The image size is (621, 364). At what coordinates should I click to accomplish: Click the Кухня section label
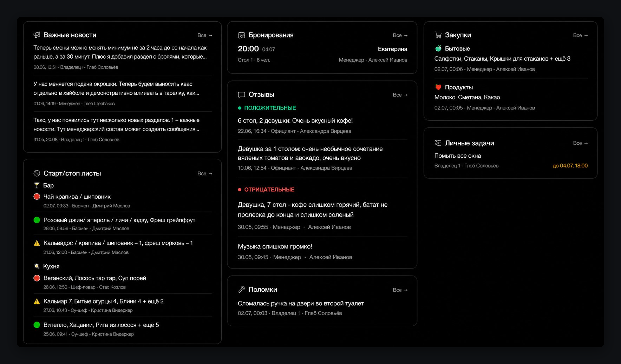coord(51,266)
